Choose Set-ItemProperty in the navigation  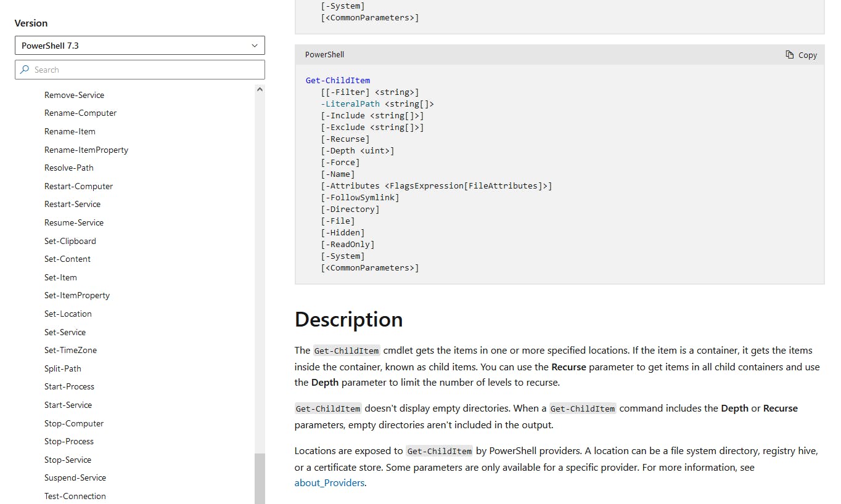coord(77,296)
